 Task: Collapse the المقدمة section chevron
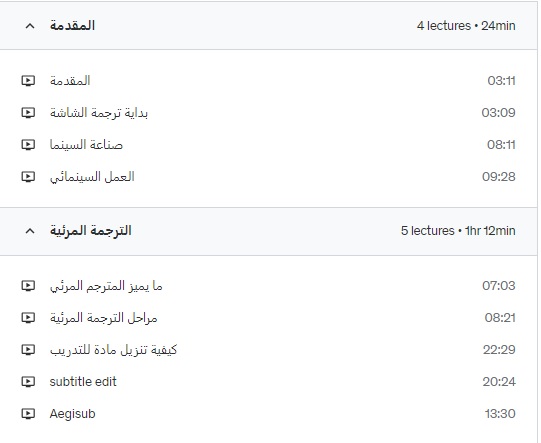point(30,26)
